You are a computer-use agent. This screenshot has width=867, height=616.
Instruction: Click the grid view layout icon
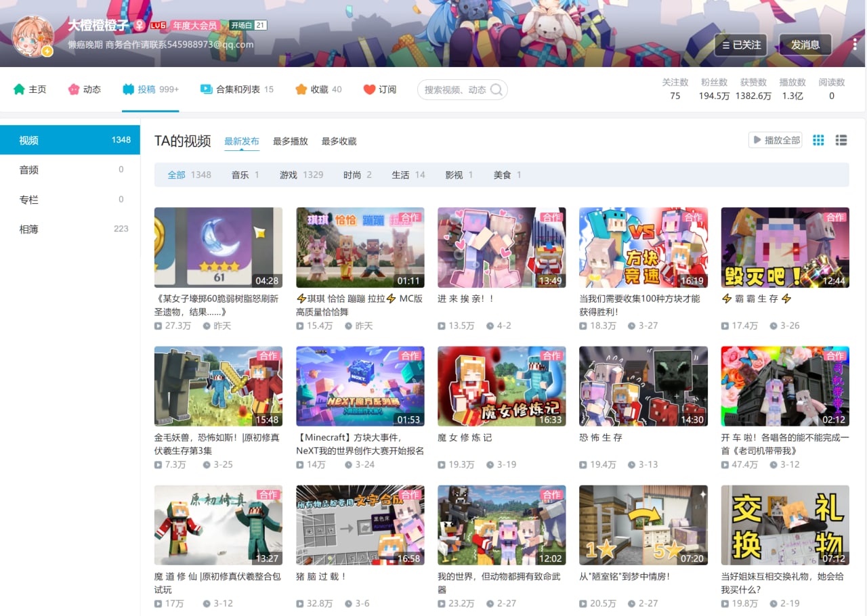pos(818,140)
